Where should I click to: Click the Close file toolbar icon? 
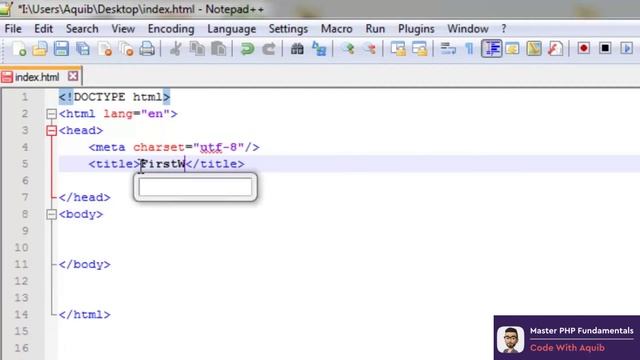pyautogui.click(x=105, y=49)
